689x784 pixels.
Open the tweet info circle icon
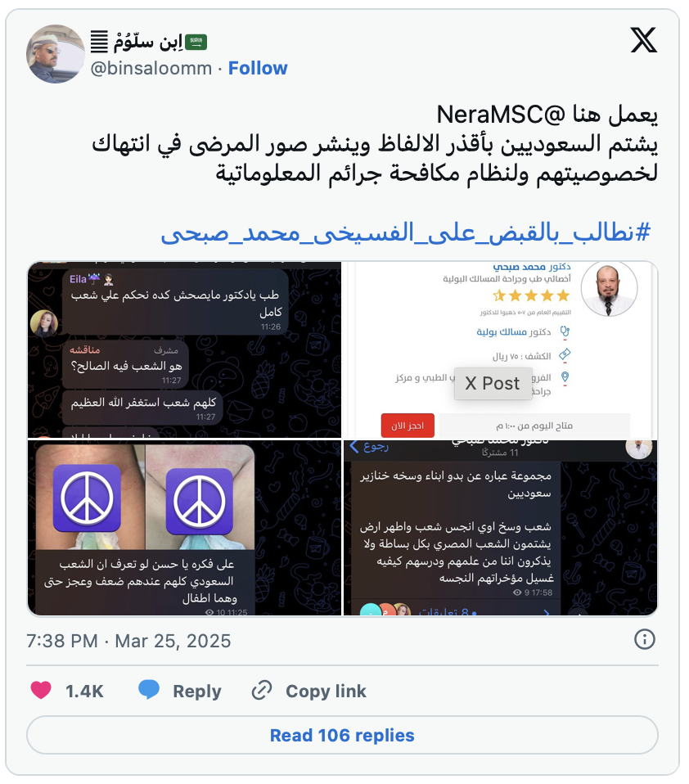[645, 639]
